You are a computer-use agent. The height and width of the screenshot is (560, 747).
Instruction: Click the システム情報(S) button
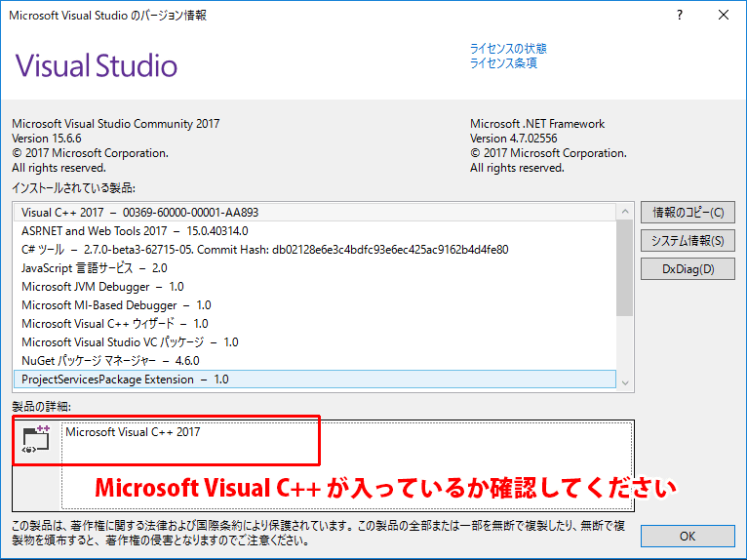click(688, 240)
